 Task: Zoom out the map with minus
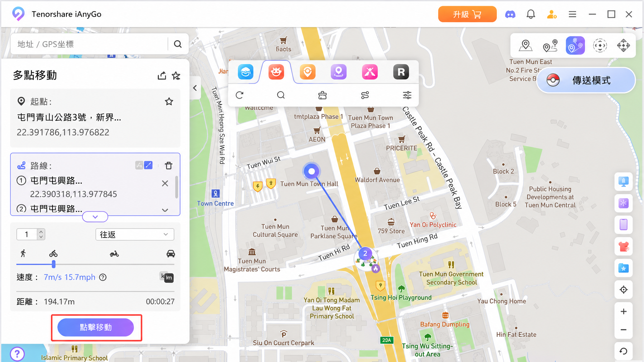[x=624, y=330]
